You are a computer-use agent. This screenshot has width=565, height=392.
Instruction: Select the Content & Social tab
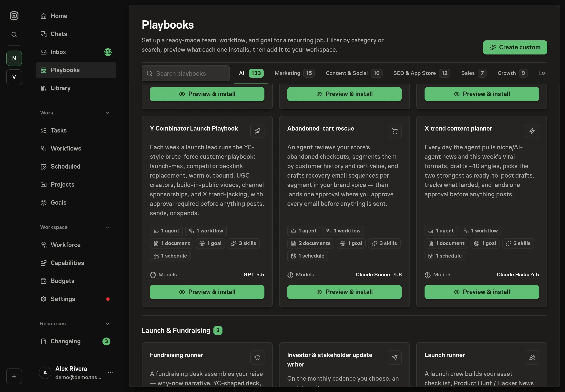point(354,73)
